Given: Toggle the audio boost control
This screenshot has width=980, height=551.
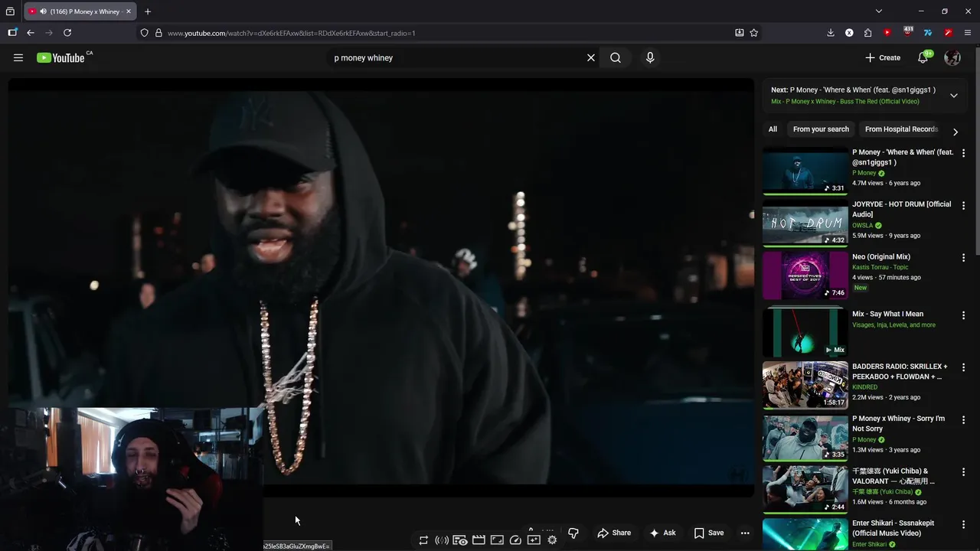Looking at the screenshot, I should [x=442, y=540].
